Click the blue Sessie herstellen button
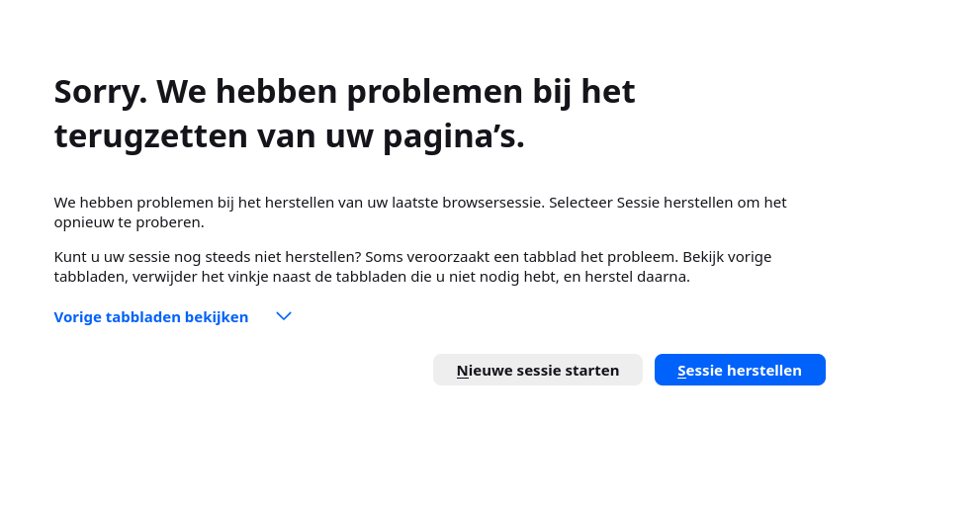The width and height of the screenshot is (980, 512). pos(740,370)
